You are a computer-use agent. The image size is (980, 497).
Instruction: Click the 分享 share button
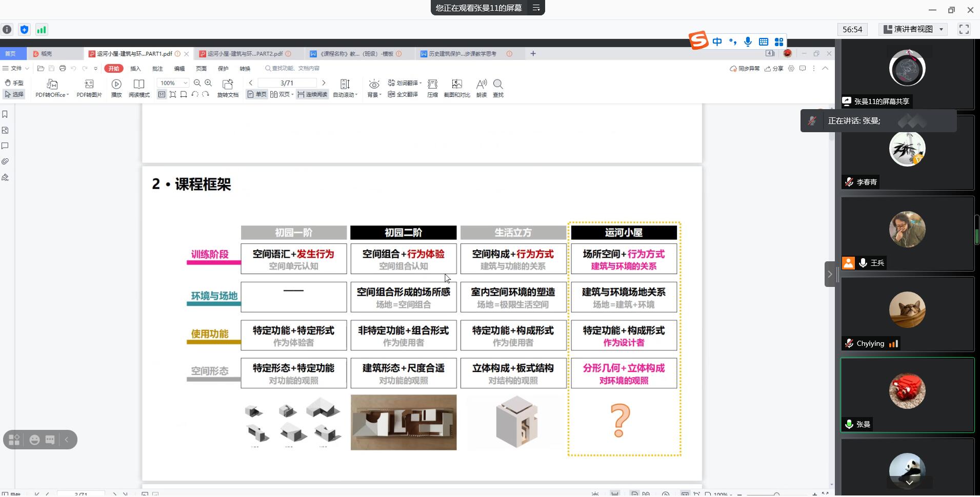tap(774, 69)
